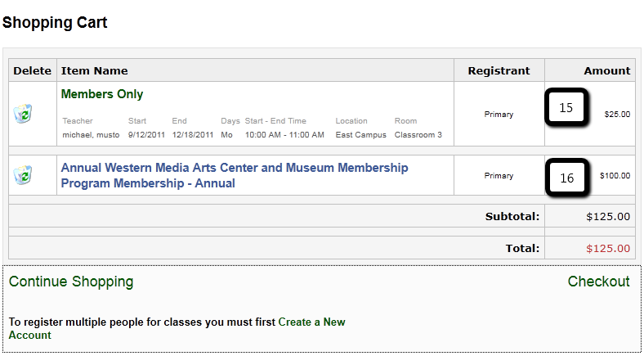Click the Delete column header
The height and width of the screenshot is (356, 644).
(x=33, y=70)
